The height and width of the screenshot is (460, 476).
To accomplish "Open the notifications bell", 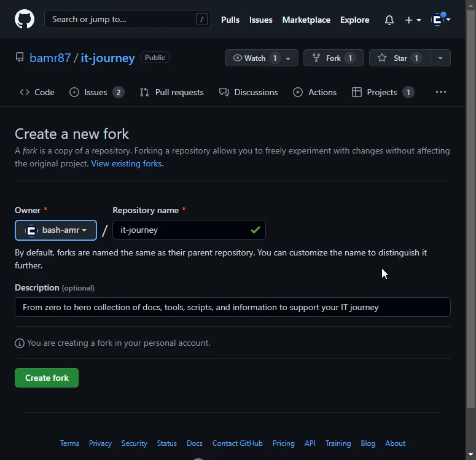I will 389,20.
